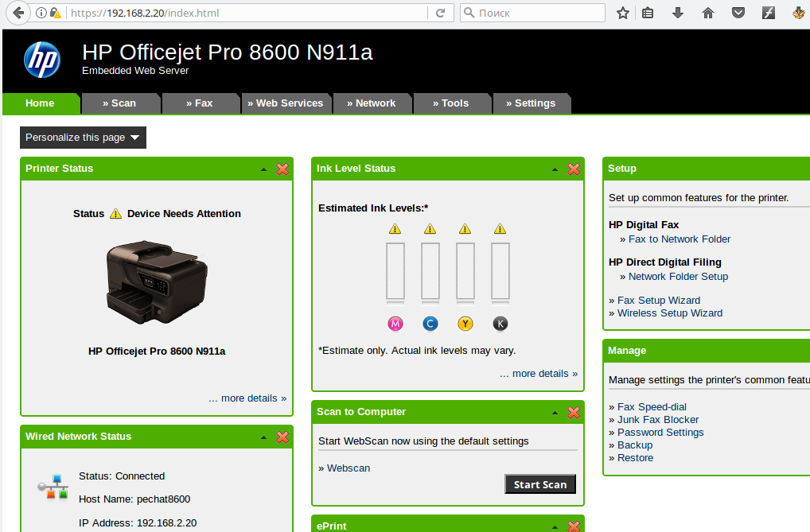Go to the browser home page icon
The width and height of the screenshot is (810, 532).
tap(708, 13)
